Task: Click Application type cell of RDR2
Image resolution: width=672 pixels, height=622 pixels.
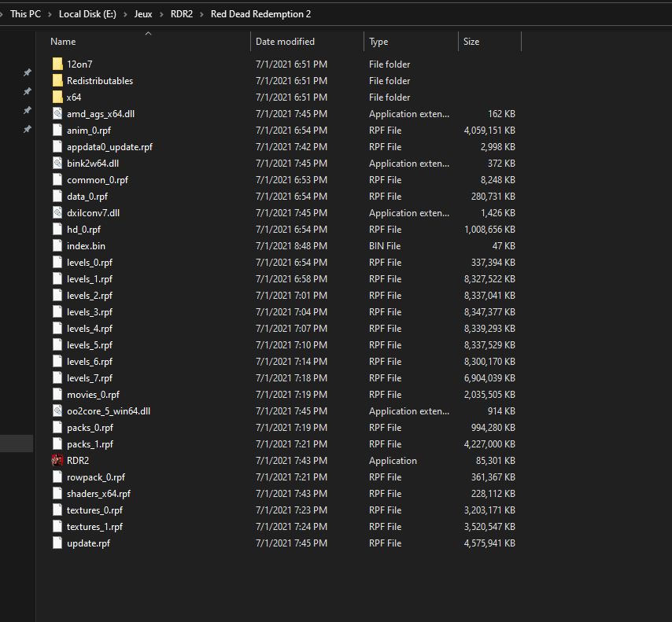Action: (393, 461)
